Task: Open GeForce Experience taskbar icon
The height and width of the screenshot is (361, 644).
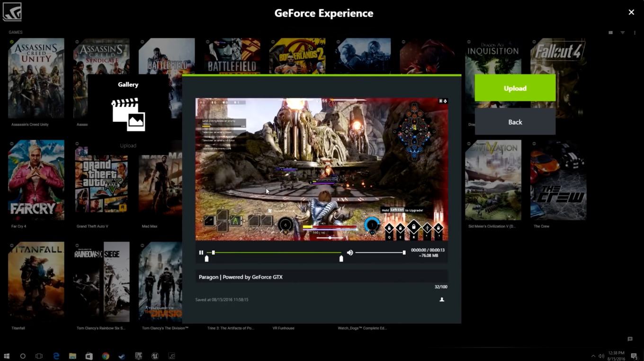Action: [171, 356]
